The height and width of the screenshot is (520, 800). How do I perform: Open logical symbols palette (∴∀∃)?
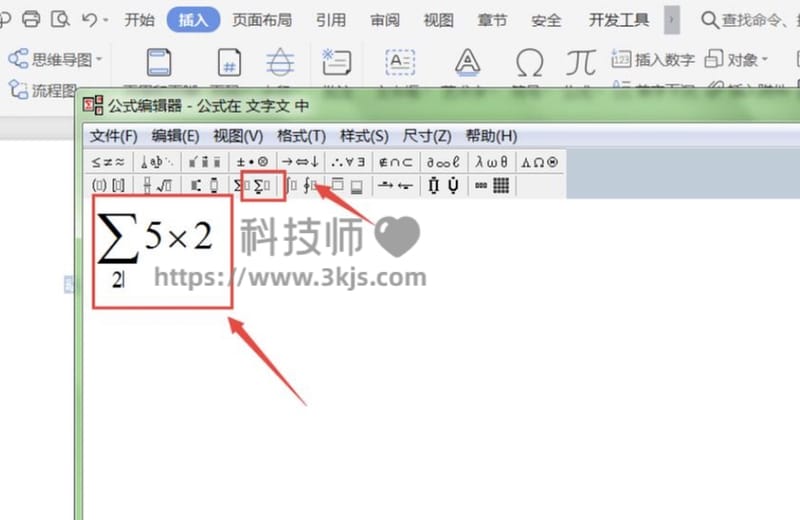point(348,162)
